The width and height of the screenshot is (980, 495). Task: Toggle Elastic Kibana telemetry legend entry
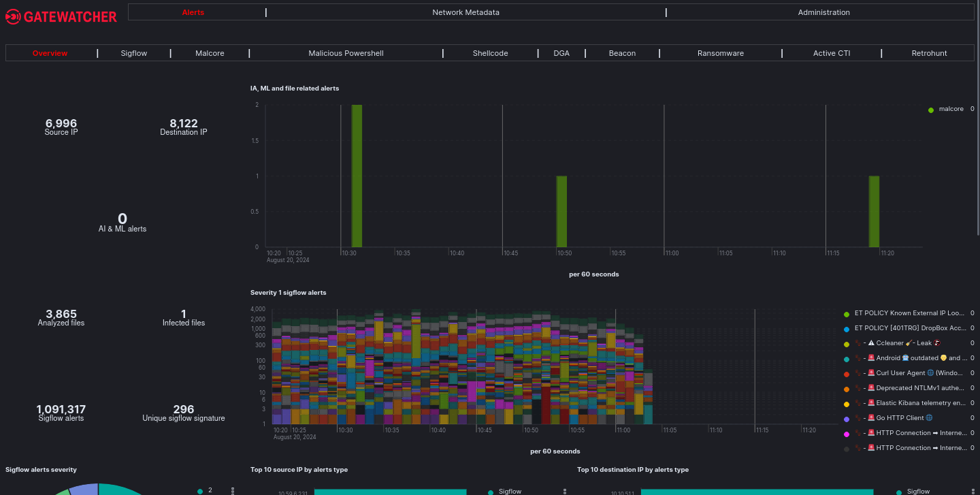click(909, 403)
